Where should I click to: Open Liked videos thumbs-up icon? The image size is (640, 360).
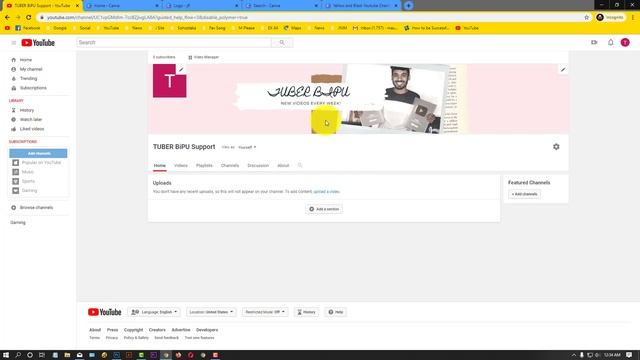coord(13,129)
